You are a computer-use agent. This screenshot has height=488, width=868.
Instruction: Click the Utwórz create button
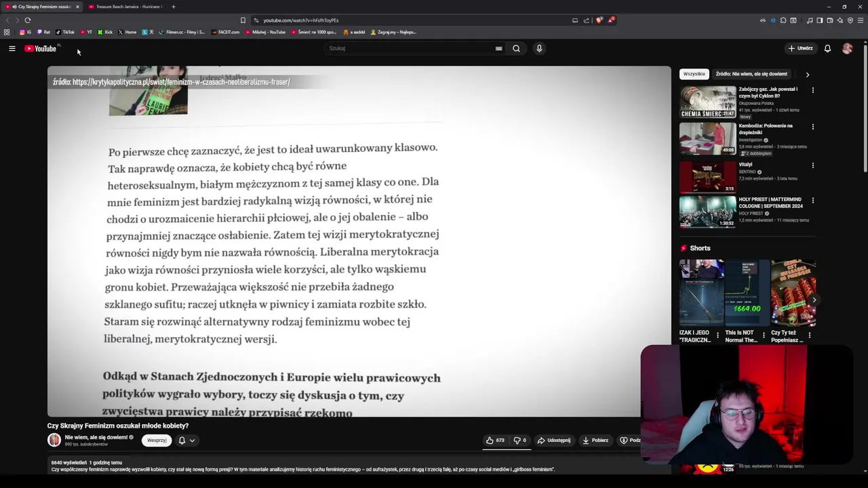click(800, 48)
